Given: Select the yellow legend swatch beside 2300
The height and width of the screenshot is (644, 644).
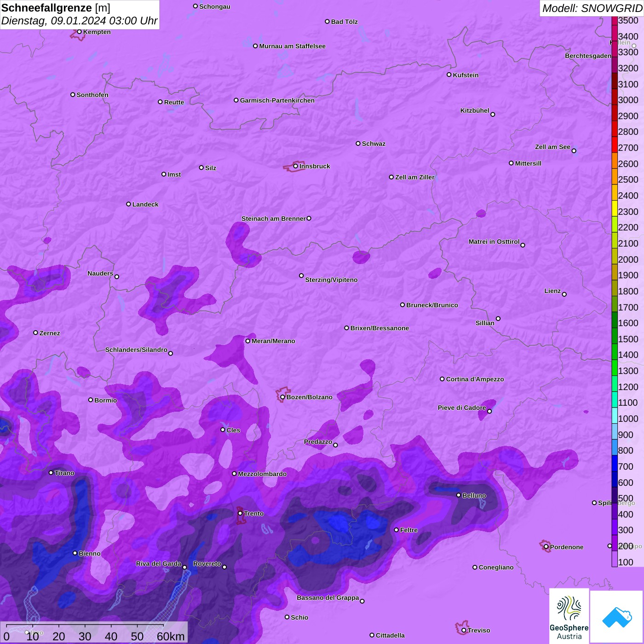Looking at the screenshot, I should coord(615,208).
